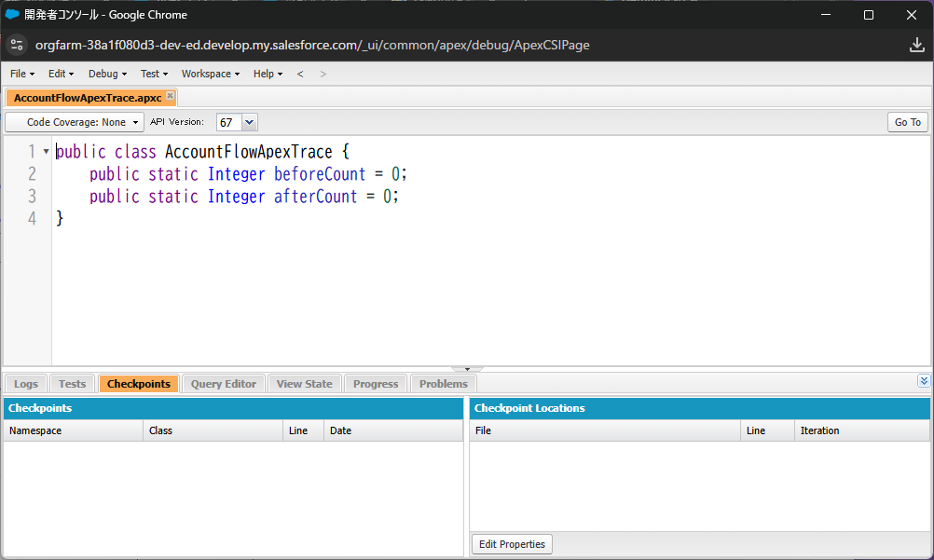
Task: Collapse the class fold arrow at line 1
Action: [x=46, y=151]
